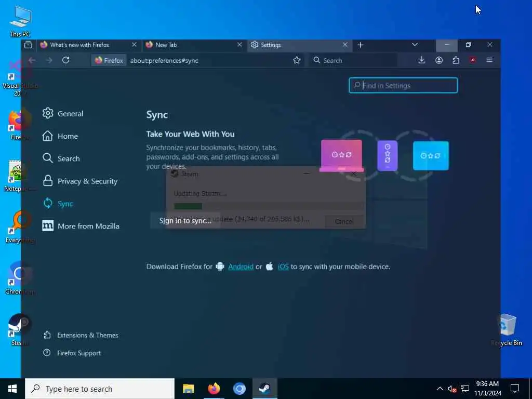Open the notification center icon
Screen dimensions: 532x399
click(x=515, y=389)
